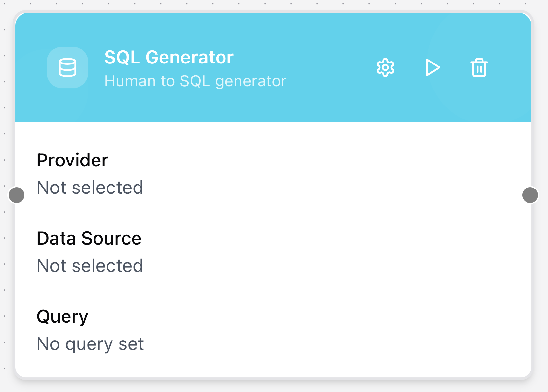Click the 'Query' field label

pyautogui.click(x=62, y=316)
